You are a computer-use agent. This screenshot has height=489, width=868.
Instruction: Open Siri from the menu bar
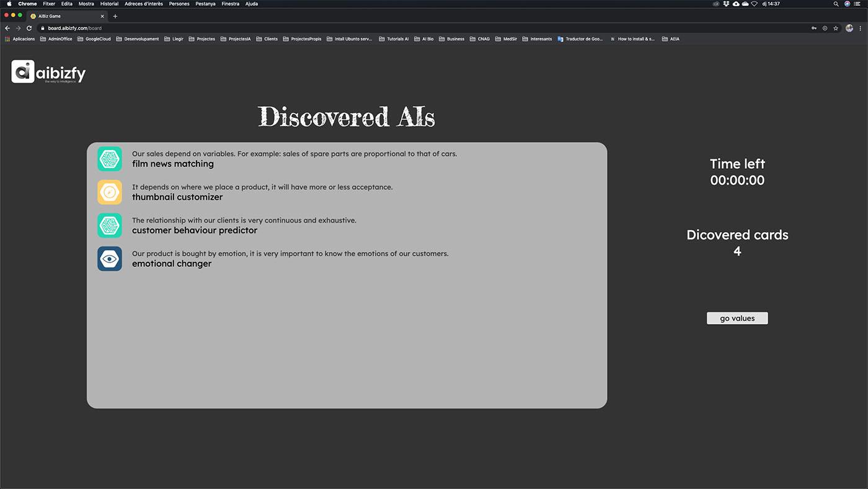pyautogui.click(x=848, y=4)
